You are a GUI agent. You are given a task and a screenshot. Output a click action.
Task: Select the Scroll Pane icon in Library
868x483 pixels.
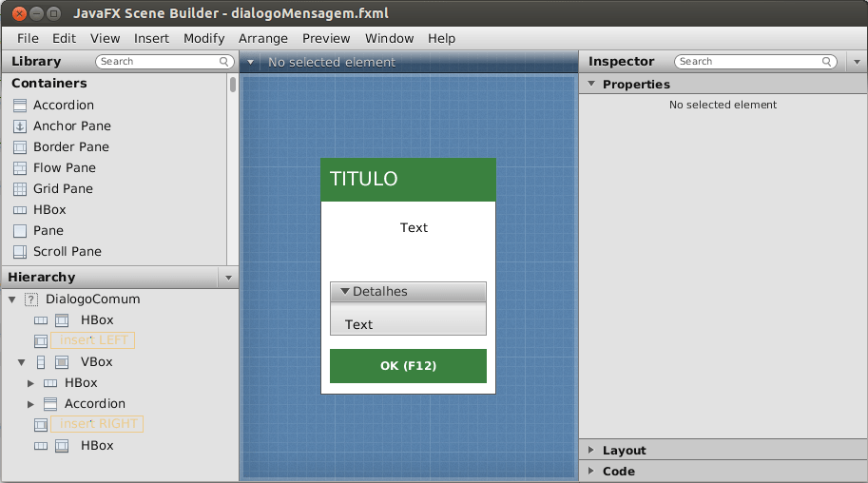click(x=20, y=252)
